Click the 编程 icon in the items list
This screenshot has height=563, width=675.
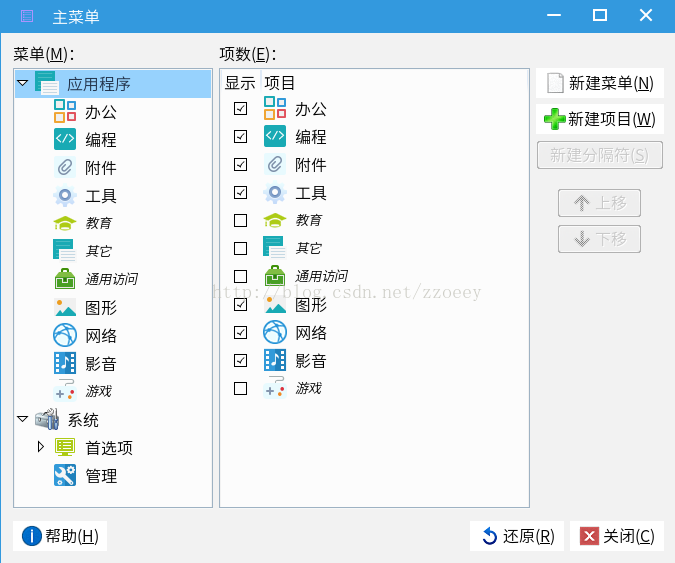point(275,136)
